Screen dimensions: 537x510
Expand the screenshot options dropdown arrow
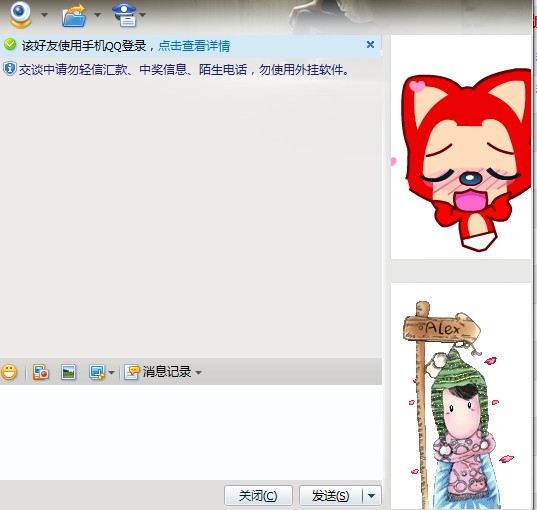[111, 372]
